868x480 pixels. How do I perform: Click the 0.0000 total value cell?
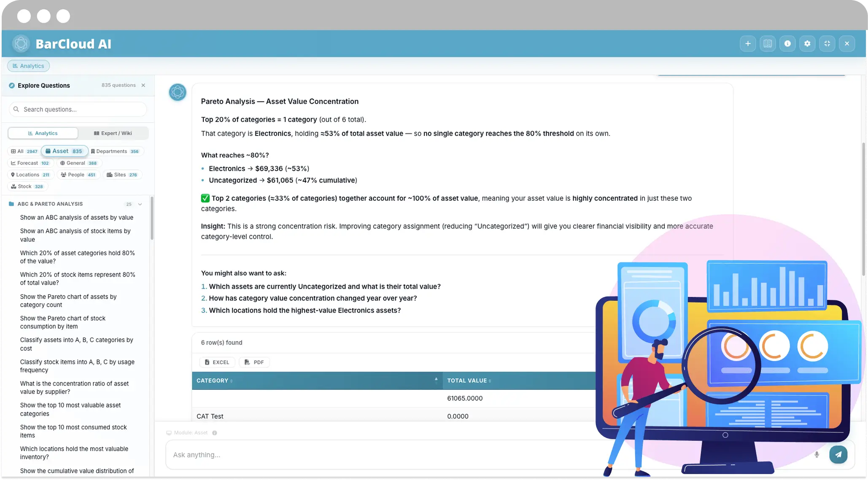pyautogui.click(x=458, y=417)
